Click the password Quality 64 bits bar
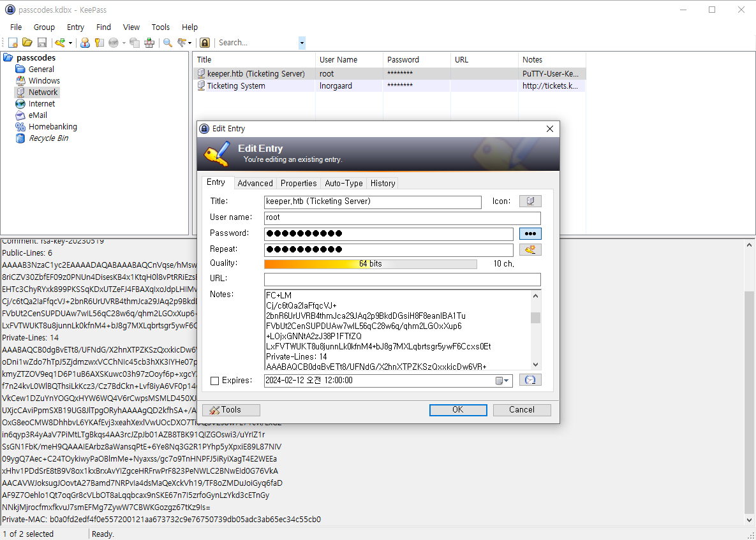Image resolution: width=756 pixels, height=540 pixels. (370, 264)
